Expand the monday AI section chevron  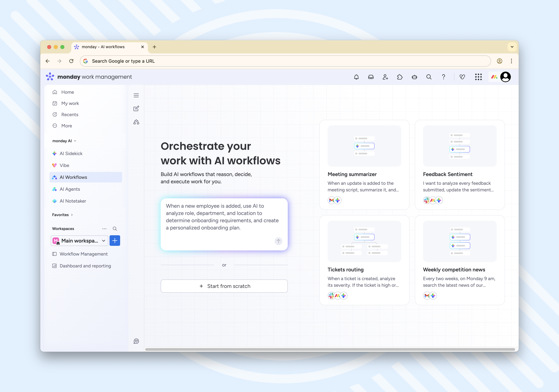pos(75,141)
